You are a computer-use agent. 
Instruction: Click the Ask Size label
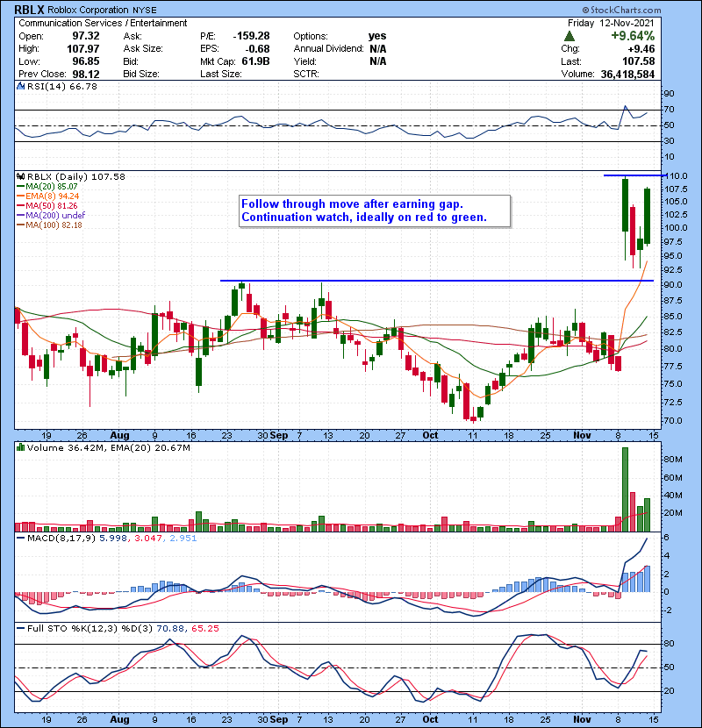coord(143,49)
